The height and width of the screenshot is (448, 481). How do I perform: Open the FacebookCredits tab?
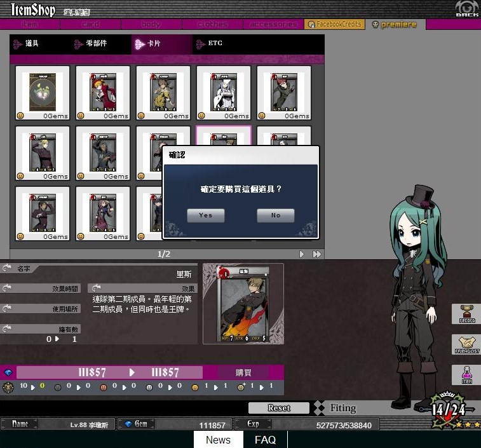(334, 24)
